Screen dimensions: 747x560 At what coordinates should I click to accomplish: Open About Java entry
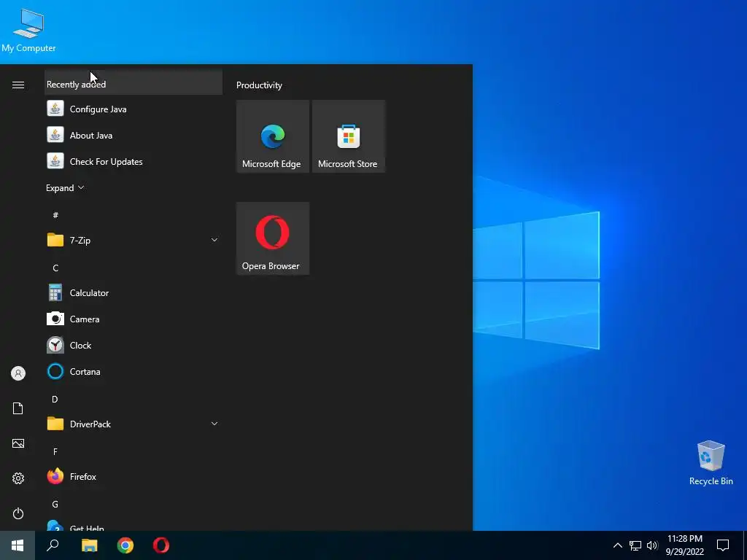[x=133, y=135]
